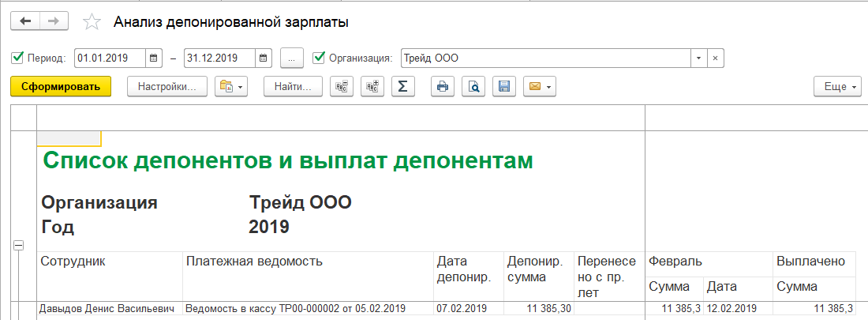Click the report title Список депонентов и выплат

[288, 161]
